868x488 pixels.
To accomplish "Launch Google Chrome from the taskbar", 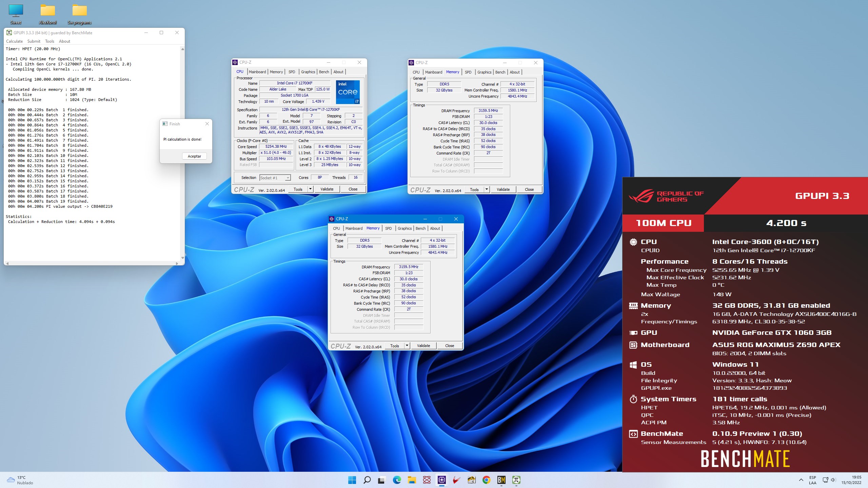I will pyautogui.click(x=486, y=480).
